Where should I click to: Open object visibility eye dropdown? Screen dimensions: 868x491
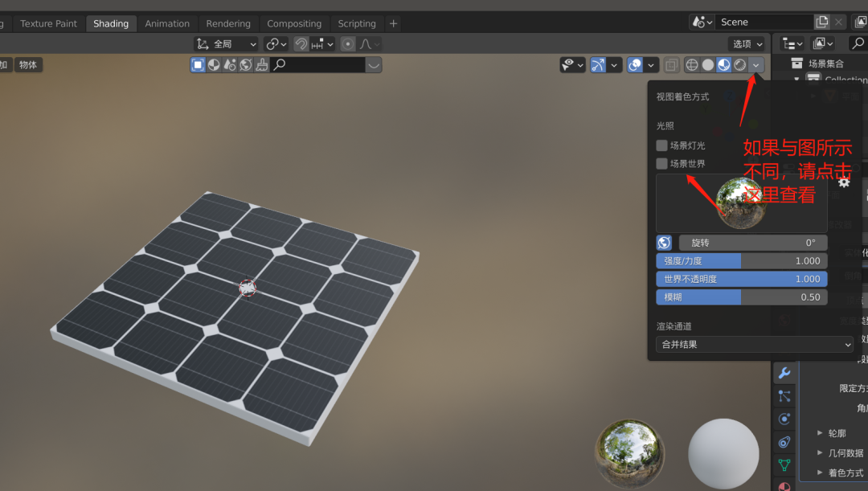572,65
